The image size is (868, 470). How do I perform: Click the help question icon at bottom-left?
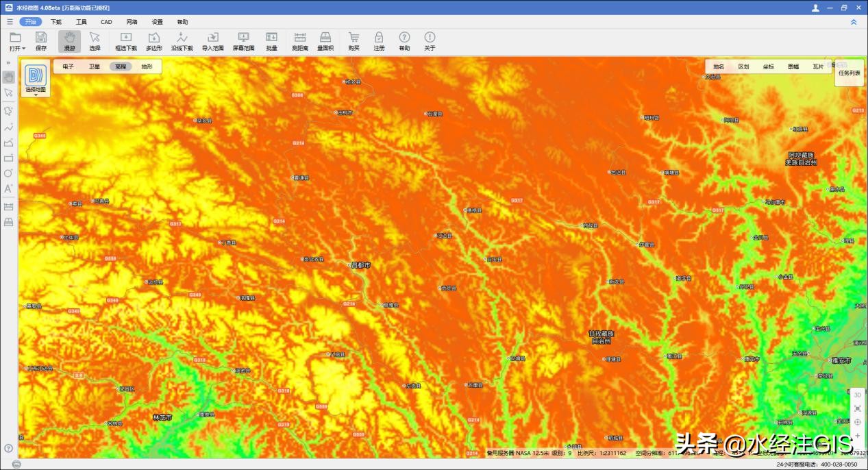click(x=9, y=448)
